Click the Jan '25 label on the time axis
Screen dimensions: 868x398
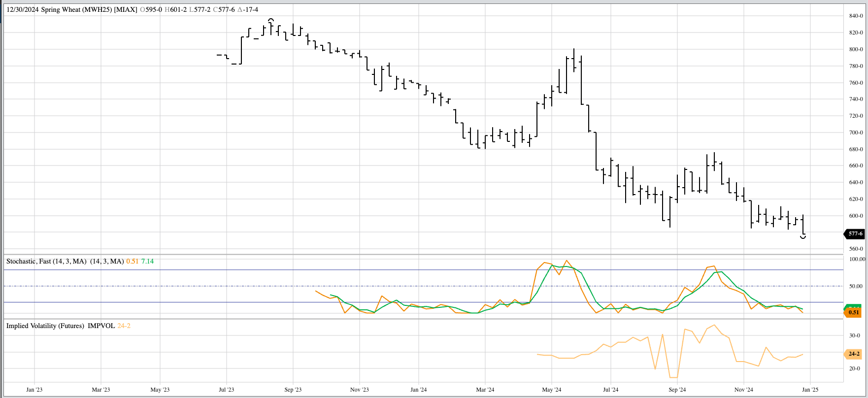click(810, 390)
